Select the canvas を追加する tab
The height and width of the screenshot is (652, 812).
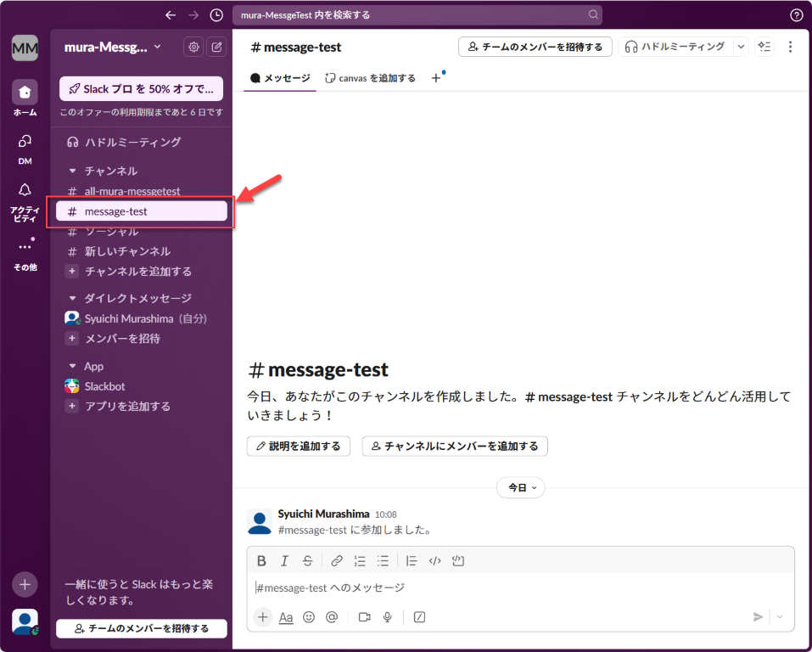tap(370, 78)
